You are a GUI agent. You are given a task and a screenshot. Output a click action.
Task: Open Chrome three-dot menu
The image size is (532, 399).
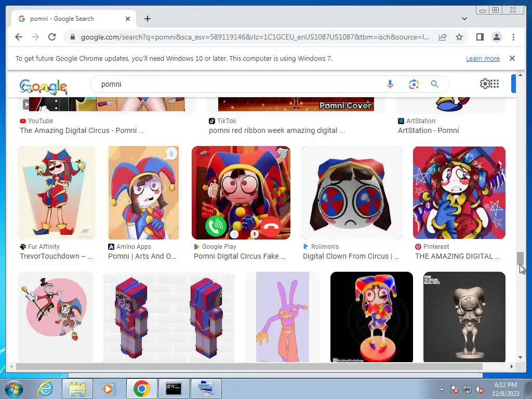(x=513, y=37)
